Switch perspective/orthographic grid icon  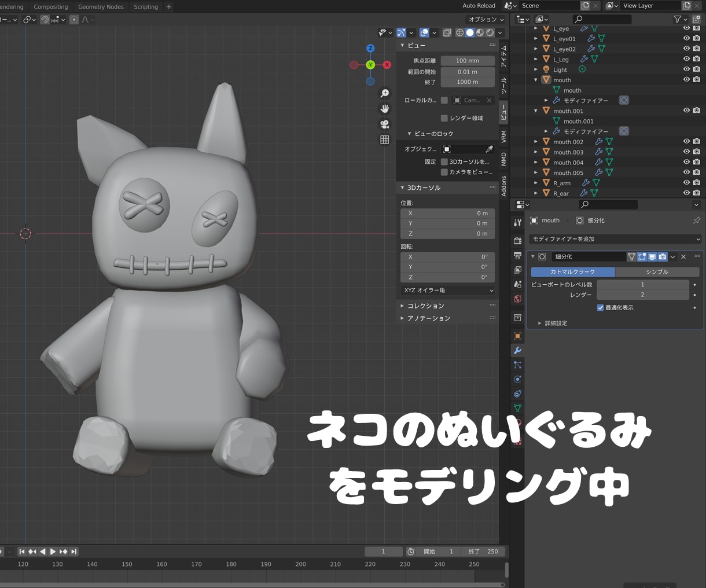click(384, 139)
